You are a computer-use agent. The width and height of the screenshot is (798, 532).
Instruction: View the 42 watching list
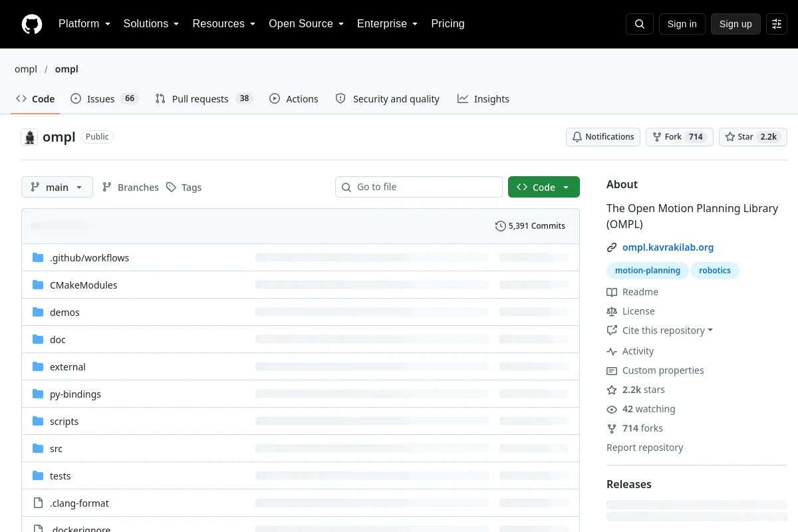coord(641,409)
